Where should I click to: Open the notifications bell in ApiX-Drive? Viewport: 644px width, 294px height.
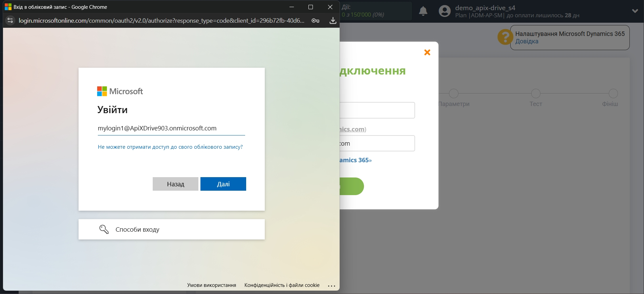pyautogui.click(x=423, y=11)
